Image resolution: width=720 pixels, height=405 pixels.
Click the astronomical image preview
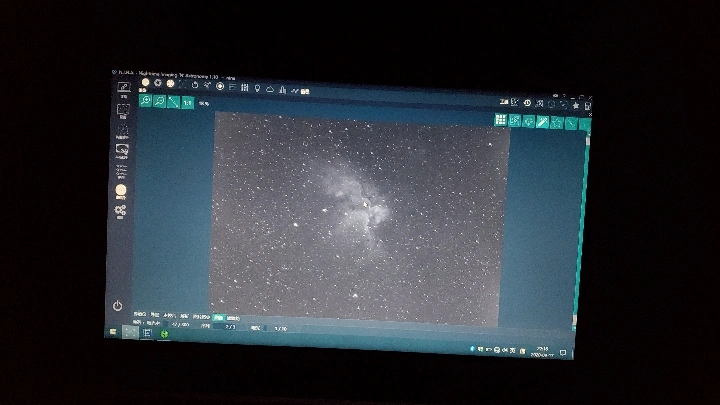[x=360, y=215]
